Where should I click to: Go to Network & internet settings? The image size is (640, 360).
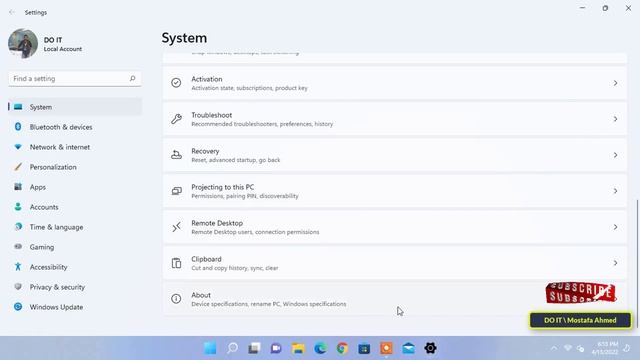point(75,147)
